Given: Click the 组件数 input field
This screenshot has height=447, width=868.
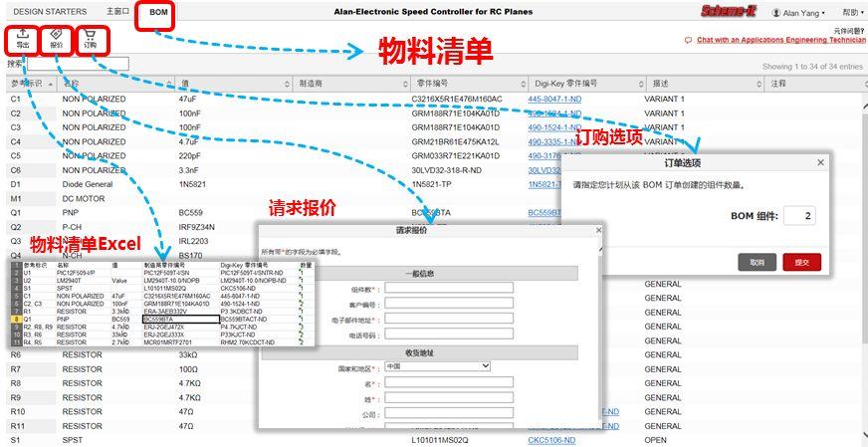Looking at the screenshot, I should pos(449,288).
